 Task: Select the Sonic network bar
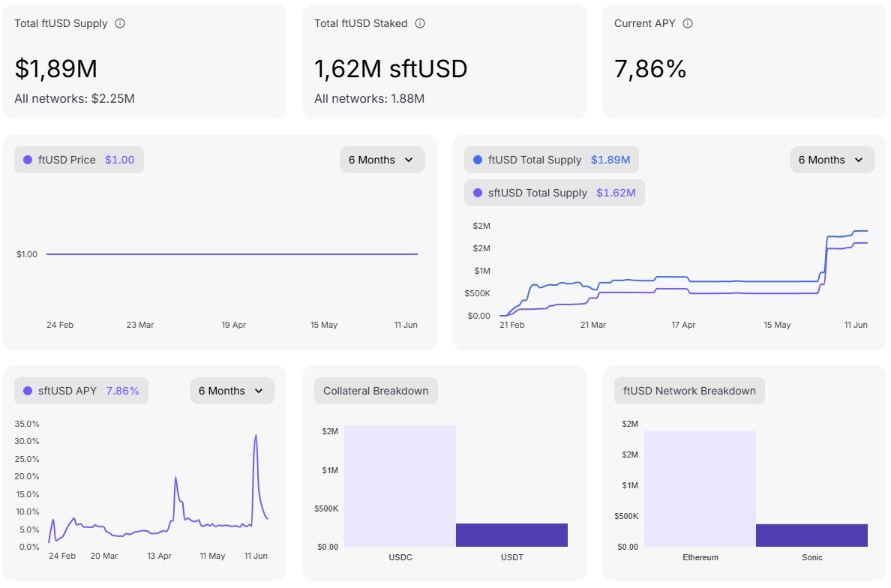pyautogui.click(x=811, y=535)
